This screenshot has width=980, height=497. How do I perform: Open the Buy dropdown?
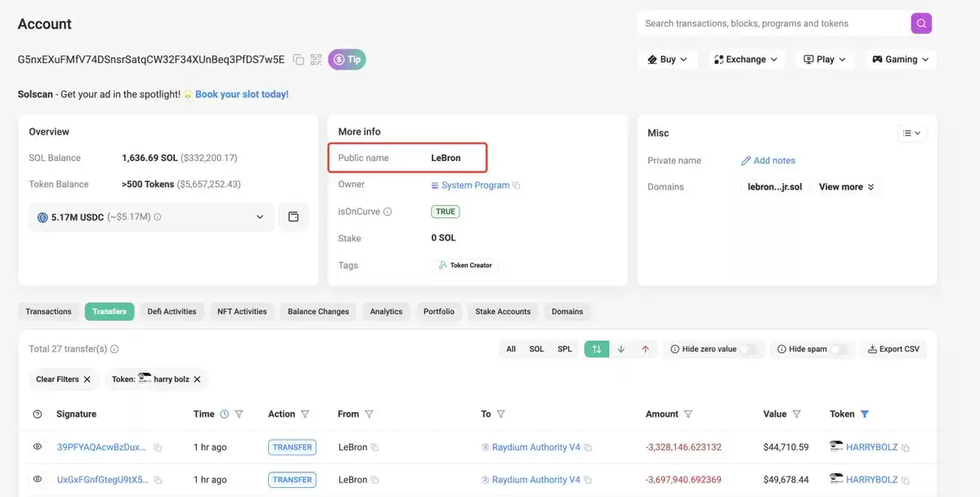[x=668, y=60]
